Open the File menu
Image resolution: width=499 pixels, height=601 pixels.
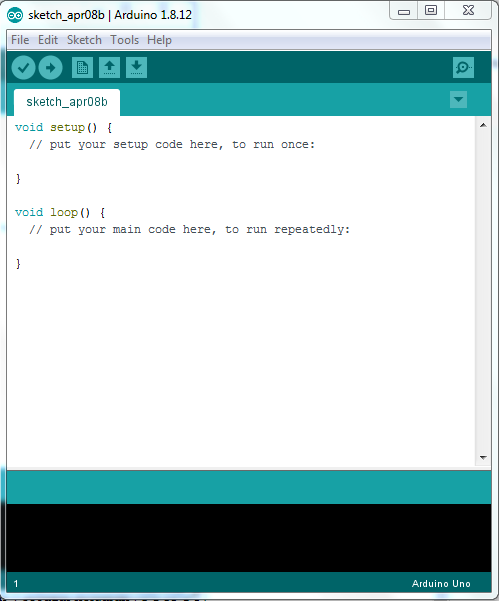[20, 40]
